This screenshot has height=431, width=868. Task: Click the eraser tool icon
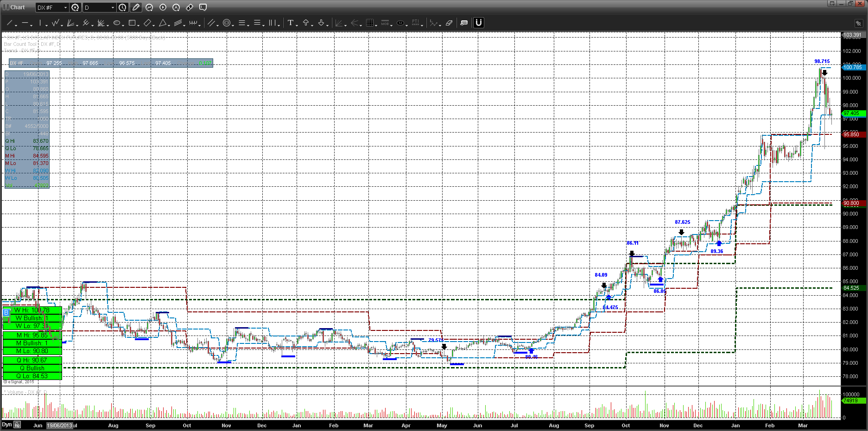pos(449,23)
